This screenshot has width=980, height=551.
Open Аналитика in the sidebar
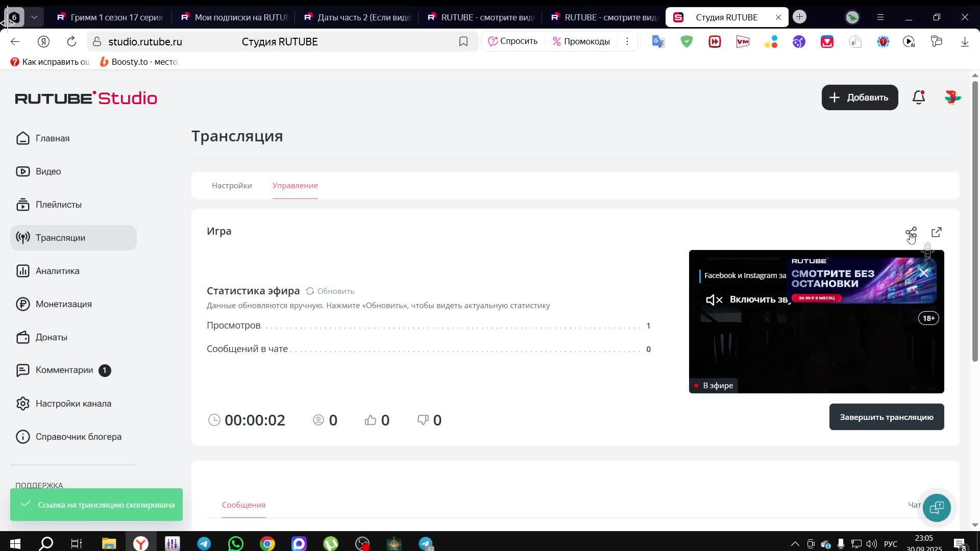pos(57,271)
